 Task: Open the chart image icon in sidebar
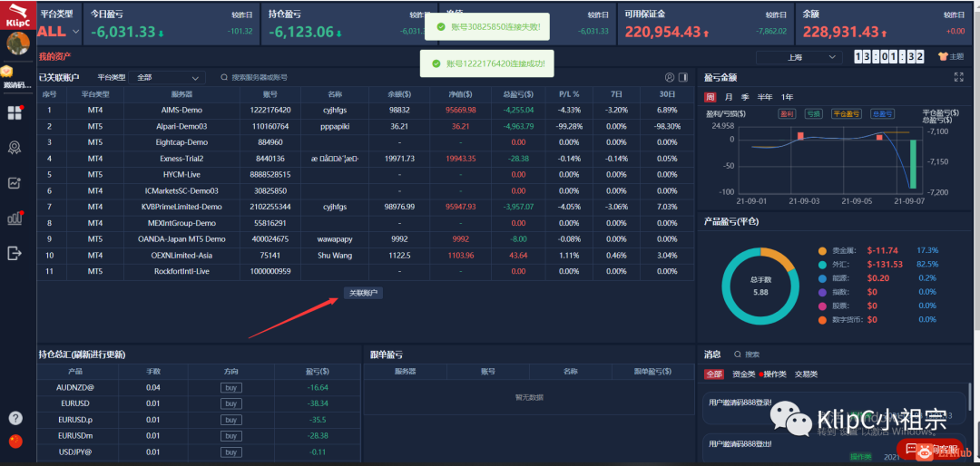(x=15, y=183)
